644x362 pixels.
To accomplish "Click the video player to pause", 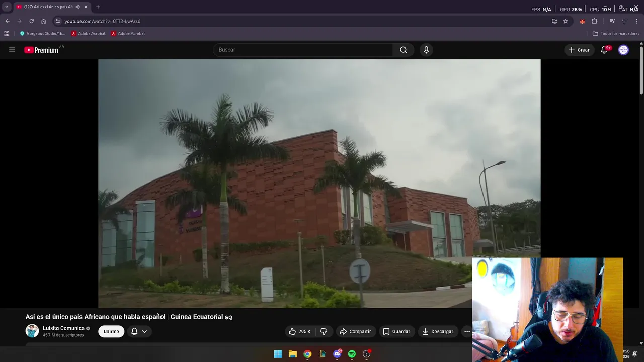I will [319, 184].
